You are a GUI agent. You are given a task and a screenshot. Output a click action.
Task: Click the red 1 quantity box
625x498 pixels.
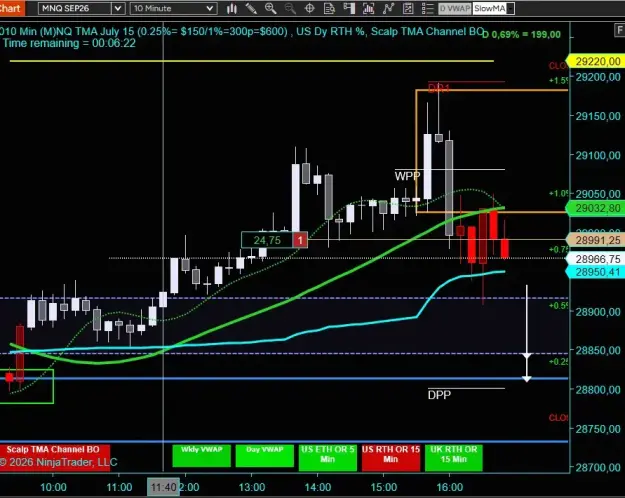click(x=300, y=240)
